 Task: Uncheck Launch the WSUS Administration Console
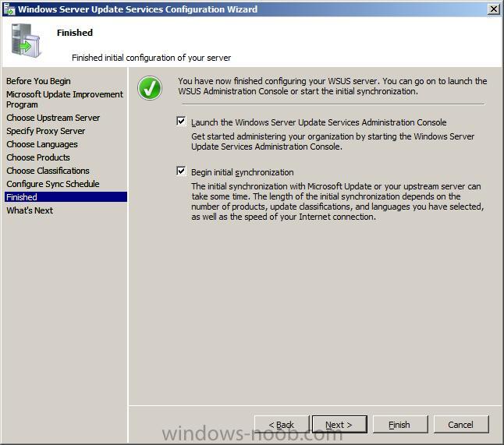coord(181,122)
